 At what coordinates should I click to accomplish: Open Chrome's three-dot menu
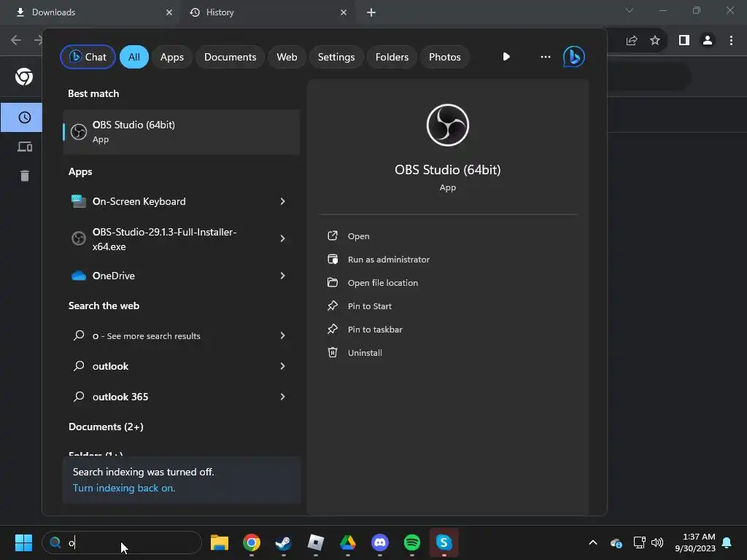(731, 41)
